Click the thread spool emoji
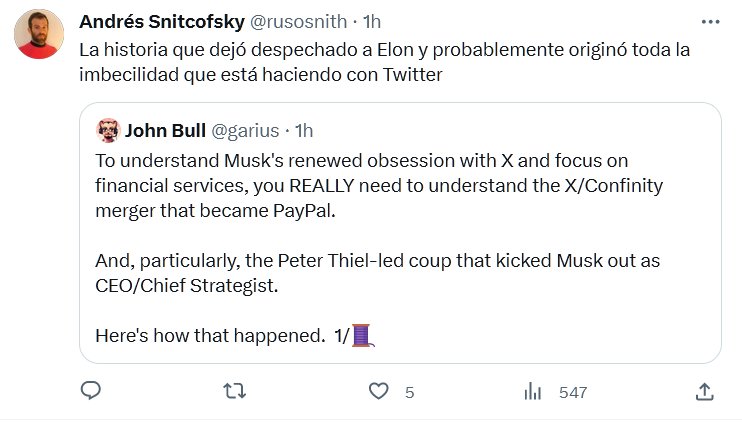This screenshot has height=422, width=742. pyautogui.click(x=362, y=334)
